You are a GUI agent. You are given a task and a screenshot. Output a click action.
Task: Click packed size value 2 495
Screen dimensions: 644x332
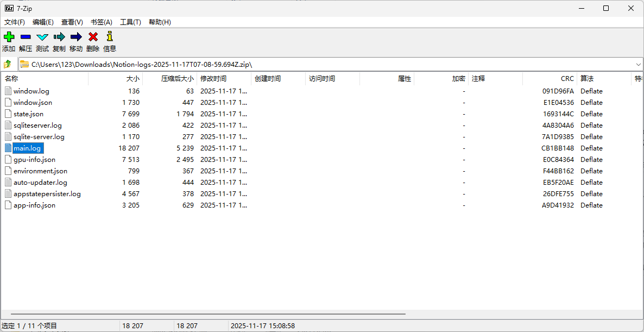click(185, 159)
